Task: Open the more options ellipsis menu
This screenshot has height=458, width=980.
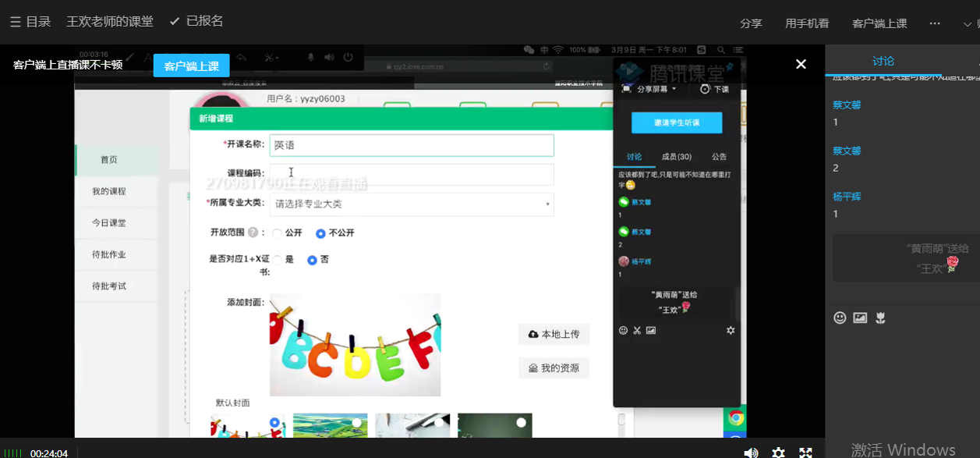Action: coord(935,23)
